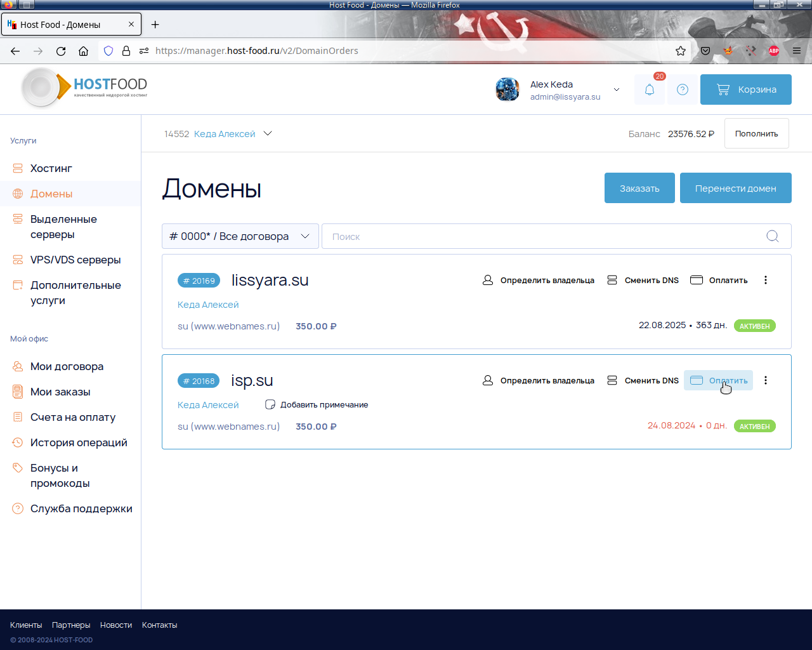Expand the Кеда Алексей contract selector

coord(268,134)
